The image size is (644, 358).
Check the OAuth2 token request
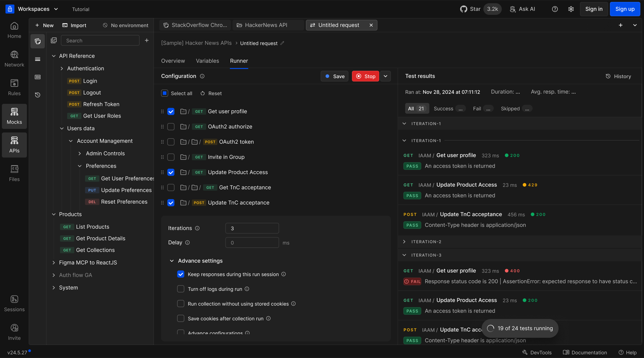171,142
